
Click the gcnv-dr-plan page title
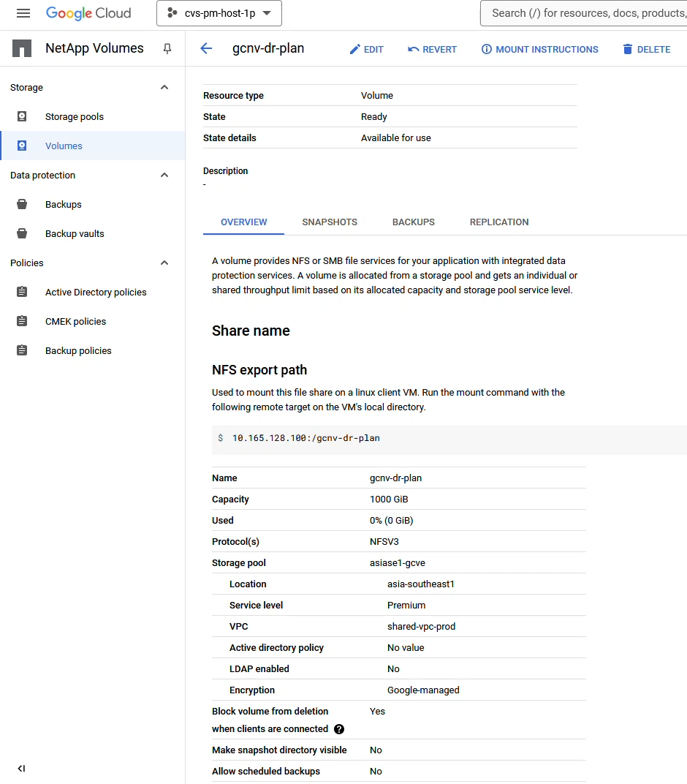coord(268,48)
